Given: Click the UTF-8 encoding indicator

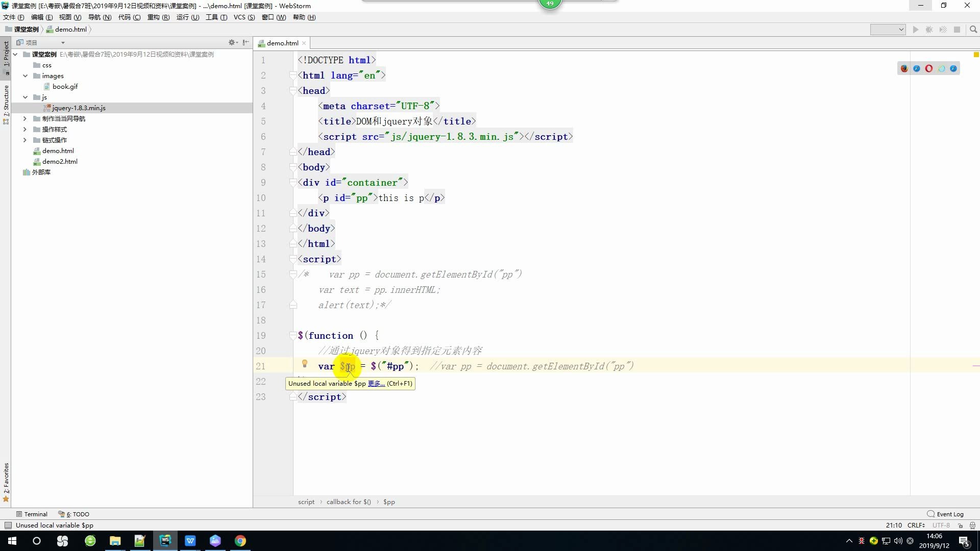Looking at the screenshot, I should 941,525.
